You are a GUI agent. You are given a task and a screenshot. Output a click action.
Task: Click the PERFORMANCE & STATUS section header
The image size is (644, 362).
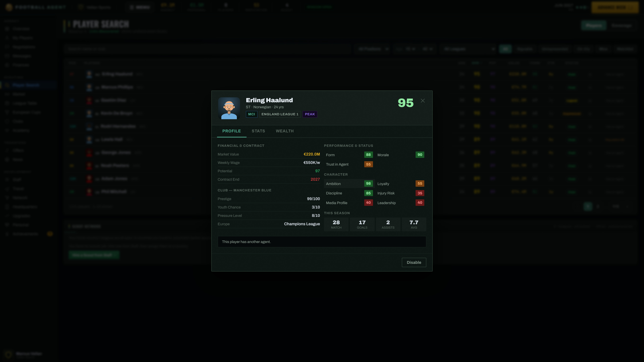[348, 146]
